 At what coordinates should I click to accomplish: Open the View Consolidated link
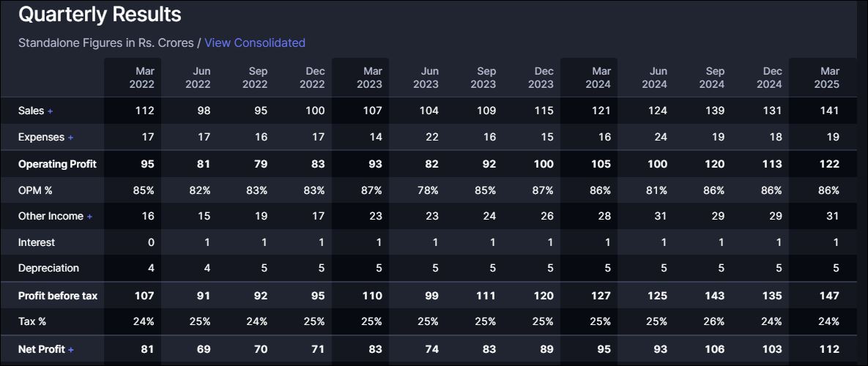[254, 42]
